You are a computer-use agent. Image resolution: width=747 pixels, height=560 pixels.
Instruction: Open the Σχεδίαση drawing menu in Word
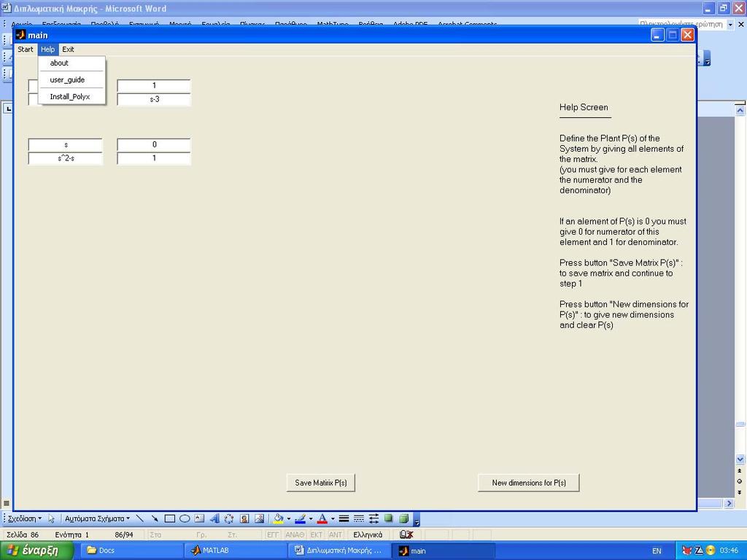[x=25, y=518]
